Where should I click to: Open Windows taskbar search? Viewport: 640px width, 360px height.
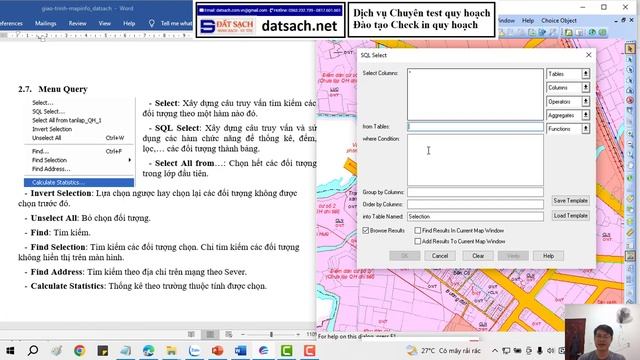pyautogui.click(x=33, y=351)
